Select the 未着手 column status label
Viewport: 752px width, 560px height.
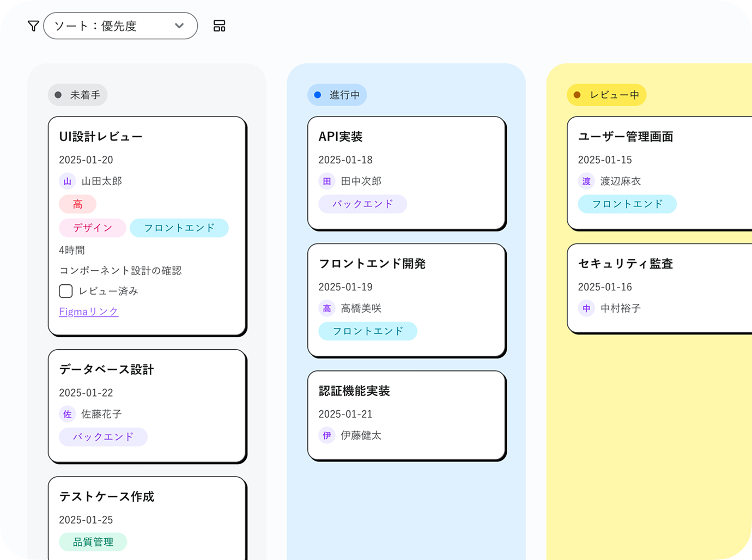coord(77,95)
